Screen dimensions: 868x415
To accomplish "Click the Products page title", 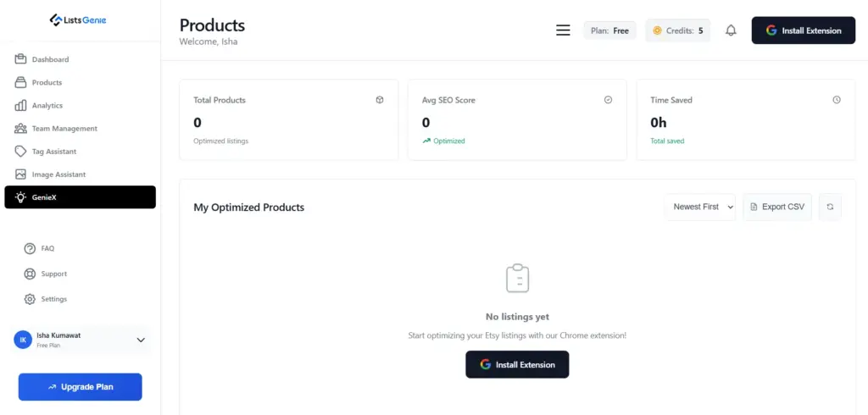I will [212, 25].
